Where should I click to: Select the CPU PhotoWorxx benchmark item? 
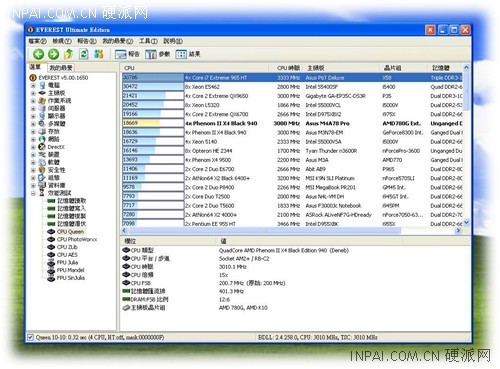pyautogui.click(x=77, y=239)
